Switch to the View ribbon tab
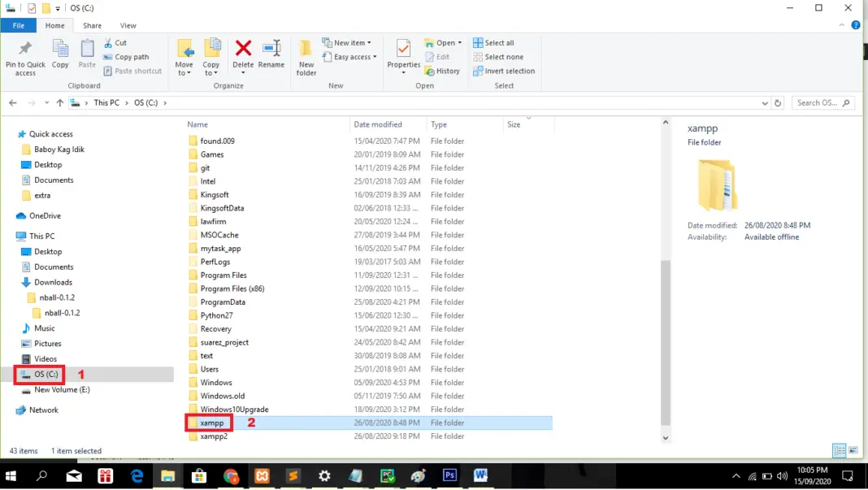Viewport: 868px width, 490px height. 128,26
